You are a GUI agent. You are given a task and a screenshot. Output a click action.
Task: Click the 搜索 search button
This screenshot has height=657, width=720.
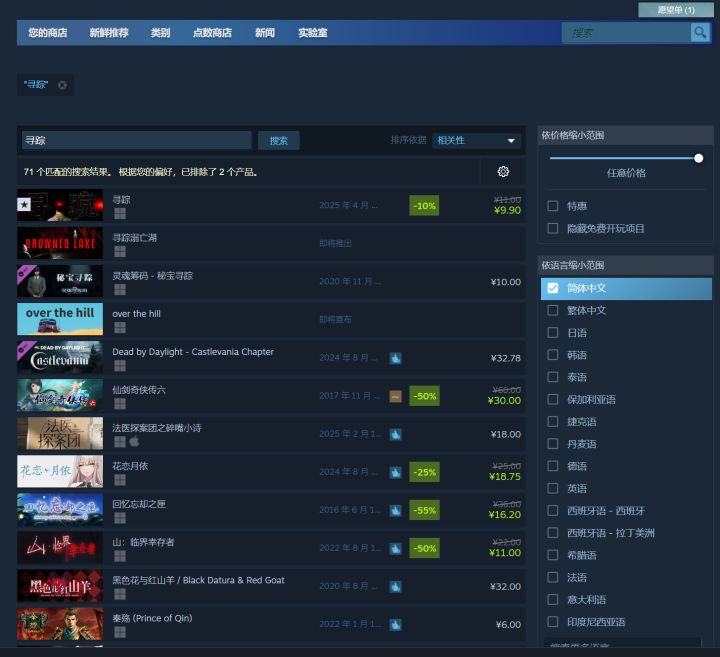click(279, 140)
